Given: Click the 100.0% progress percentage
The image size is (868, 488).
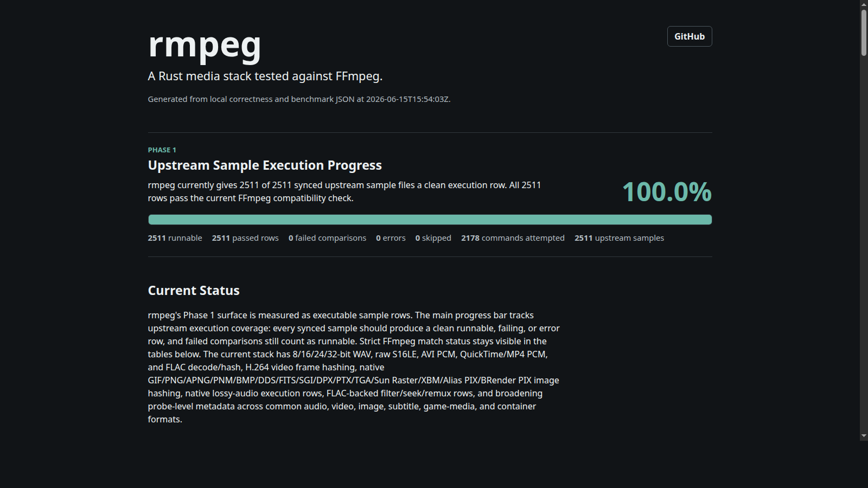Looking at the screenshot, I should (x=667, y=192).
